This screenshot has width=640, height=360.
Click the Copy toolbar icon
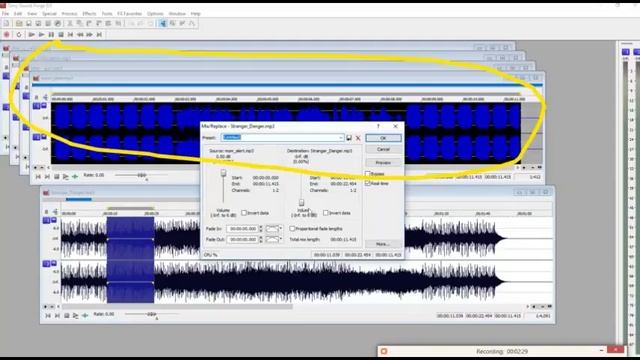80,24
